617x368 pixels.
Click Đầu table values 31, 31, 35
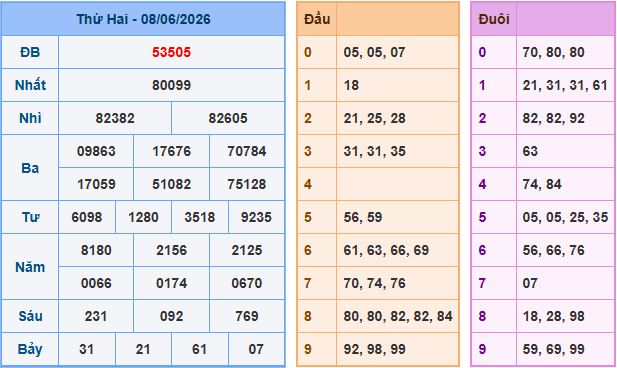tap(374, 151)
